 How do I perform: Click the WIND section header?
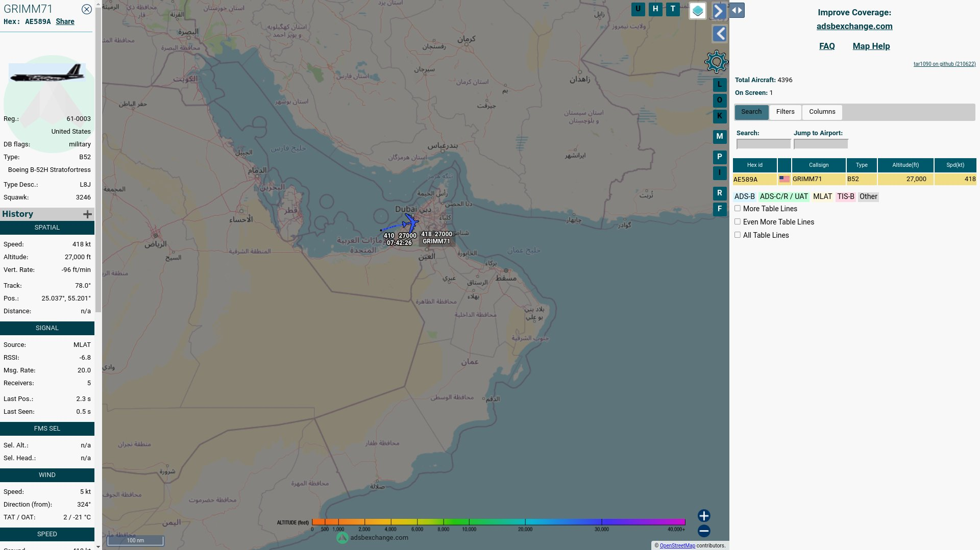point(47,475)
